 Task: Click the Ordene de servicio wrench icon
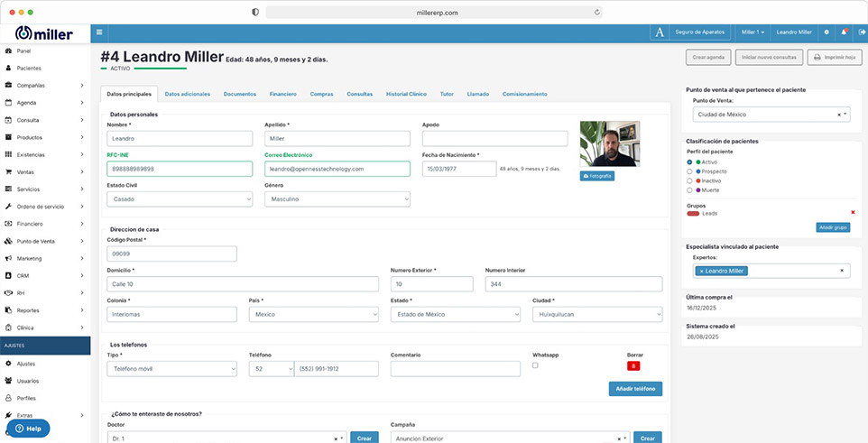(x=8, y=207)
